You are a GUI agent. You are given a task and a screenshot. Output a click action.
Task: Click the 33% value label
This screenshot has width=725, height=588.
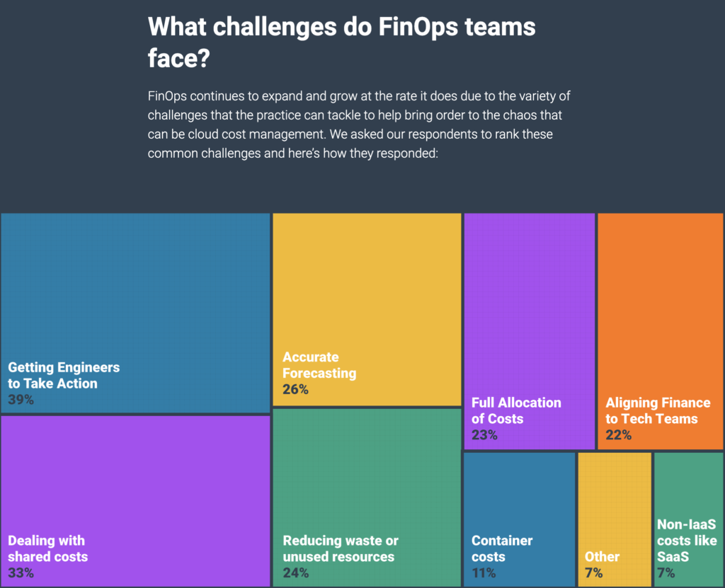click(21, 573)
